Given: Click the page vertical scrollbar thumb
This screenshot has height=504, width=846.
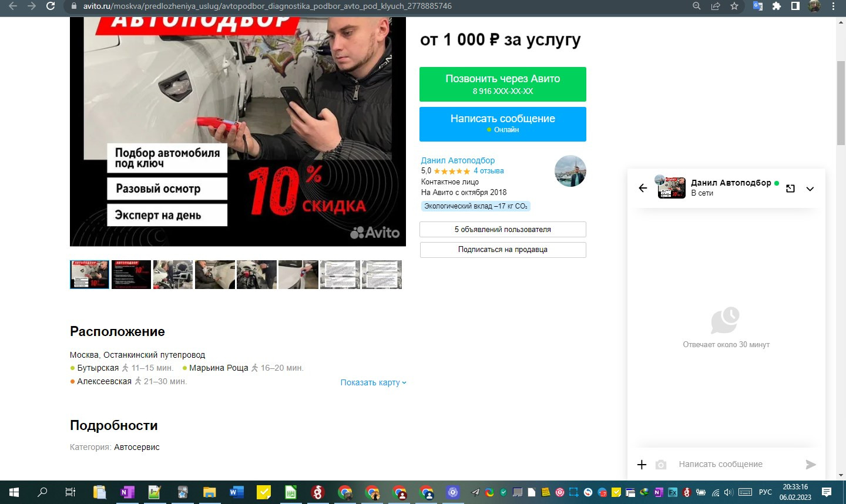Looking at the screenshot, I should (841, 103).
